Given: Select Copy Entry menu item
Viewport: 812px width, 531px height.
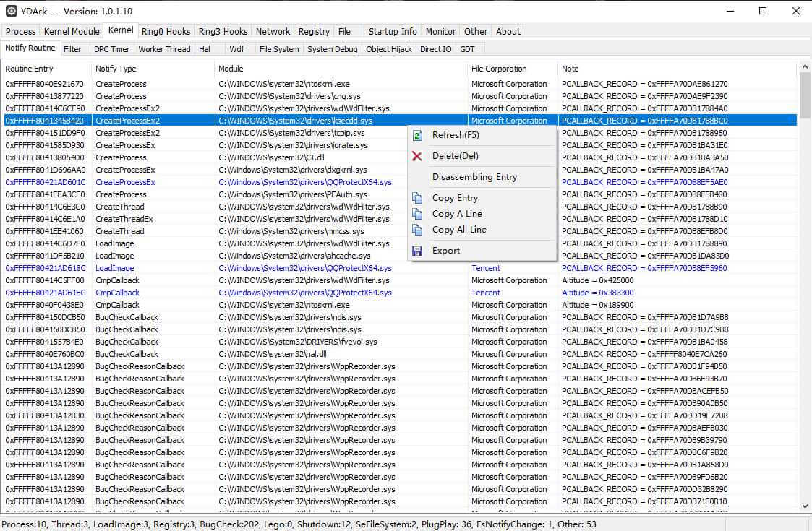Looking at the screenshot, I should point(482,198).
